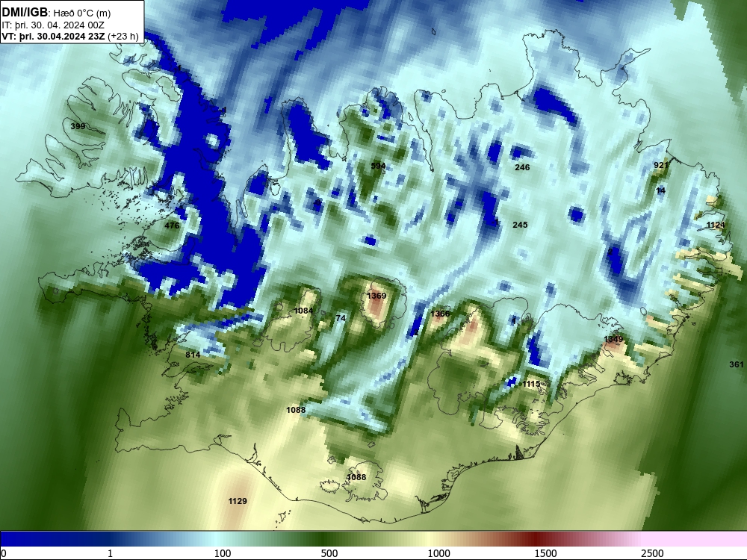Select the 476 value on the map
This screenshot has width=747, height=560.
point(172,225)
